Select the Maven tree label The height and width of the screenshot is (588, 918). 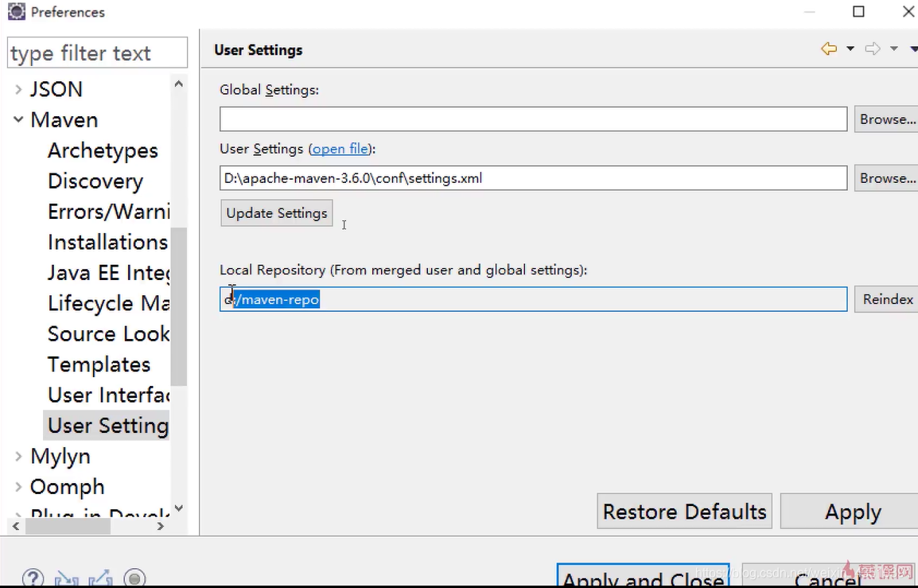pos(64,119)
